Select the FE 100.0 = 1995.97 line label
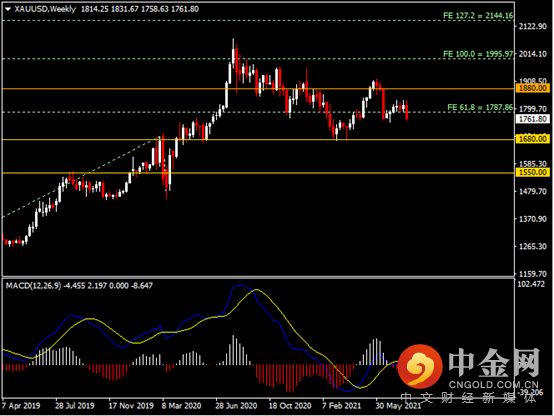 478,54
